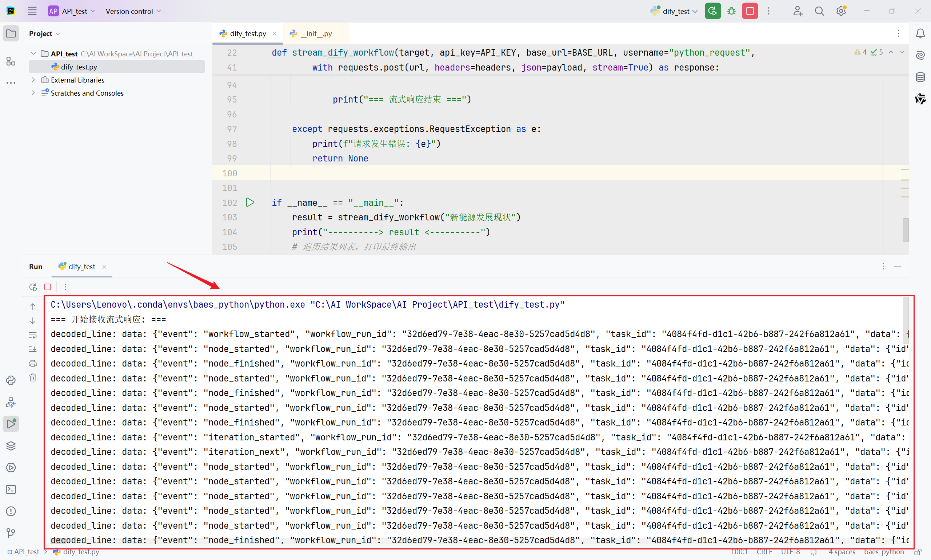
Task: Open the Python Packages tool window
Action: [x=11, y=446]
